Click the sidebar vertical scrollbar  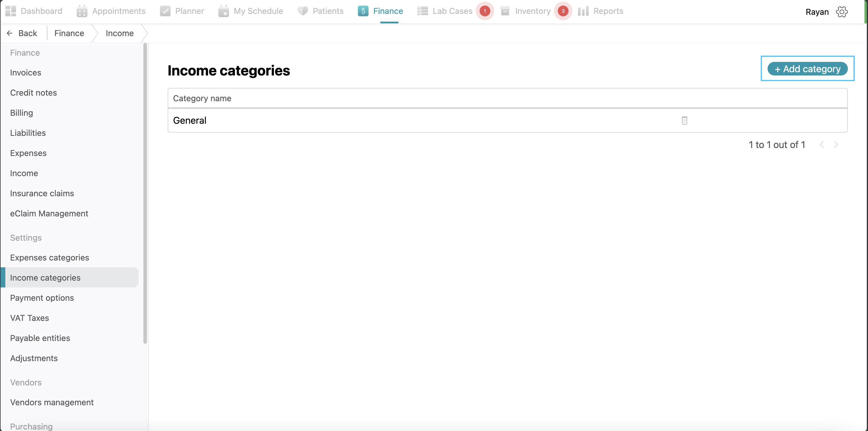145,194
